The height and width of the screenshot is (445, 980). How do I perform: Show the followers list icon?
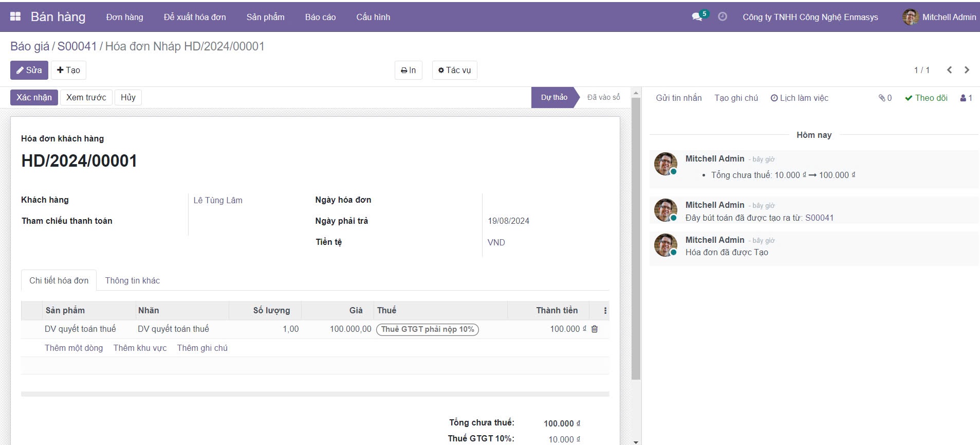pyautogui.click(x=966, y=98)
